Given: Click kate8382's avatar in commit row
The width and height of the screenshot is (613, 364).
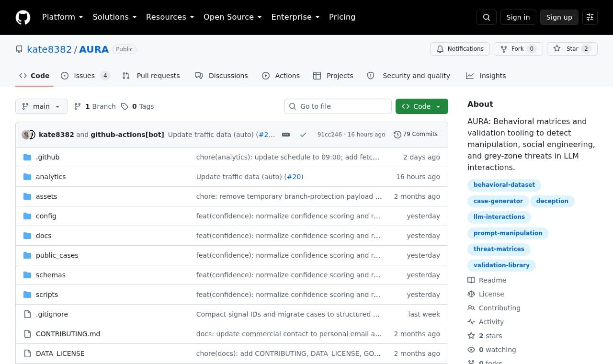Looking at the screenshot, I should (26, 135).
